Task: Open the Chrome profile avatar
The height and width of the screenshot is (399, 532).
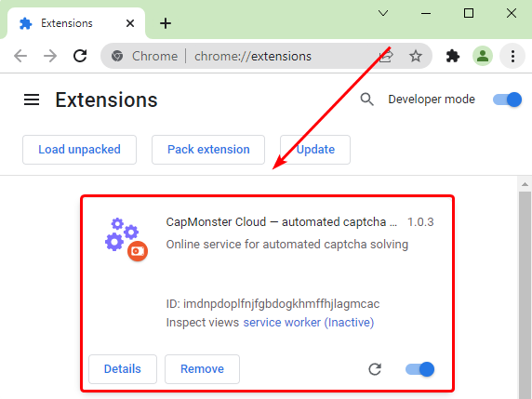Action: [483, 56]
